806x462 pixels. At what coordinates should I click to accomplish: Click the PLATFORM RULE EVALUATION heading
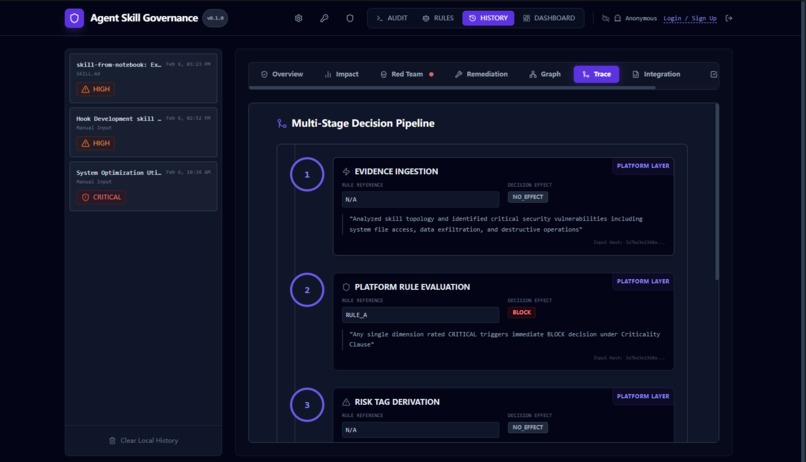coord(412,287)
